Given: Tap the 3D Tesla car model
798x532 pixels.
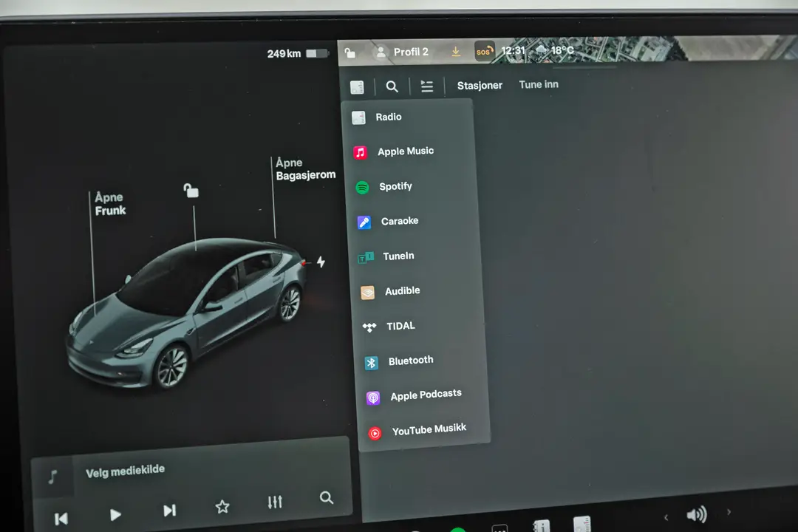Looking at the screenshot, I should pos(187,313).
